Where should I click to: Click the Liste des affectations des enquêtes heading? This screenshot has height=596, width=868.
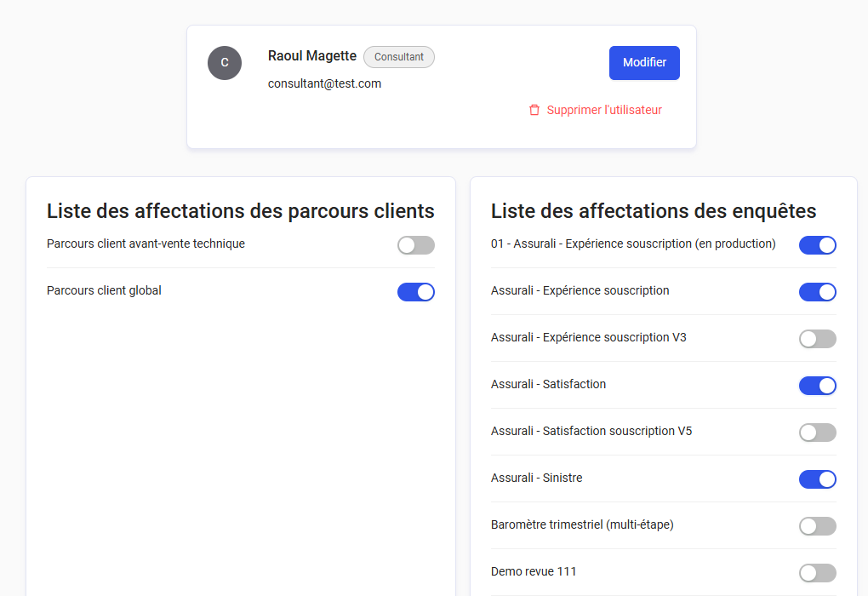654,211
